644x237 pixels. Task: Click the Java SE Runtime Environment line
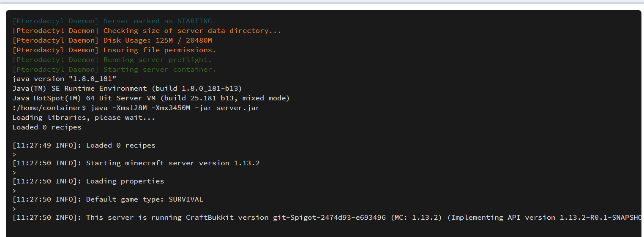[127, 89]
